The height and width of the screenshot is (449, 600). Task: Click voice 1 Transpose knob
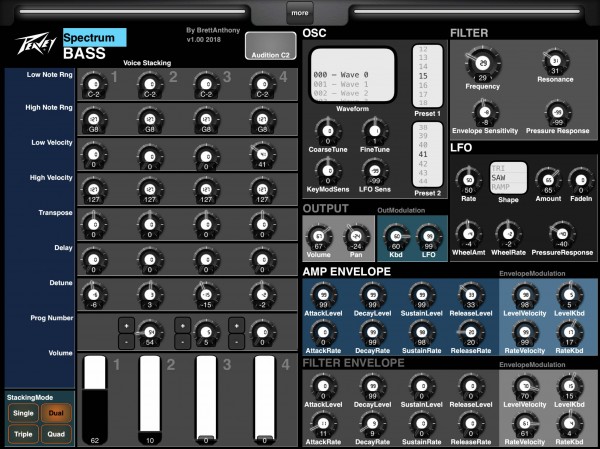point(94,226)
